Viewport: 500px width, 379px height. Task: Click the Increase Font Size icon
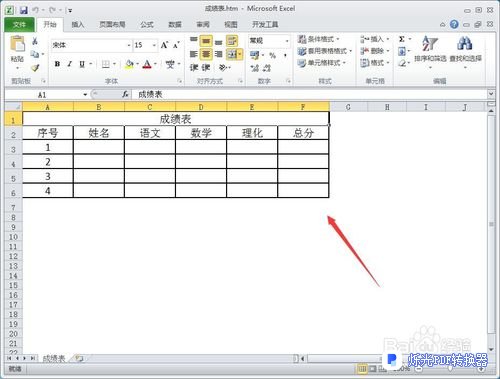click(x=164, y=45)
